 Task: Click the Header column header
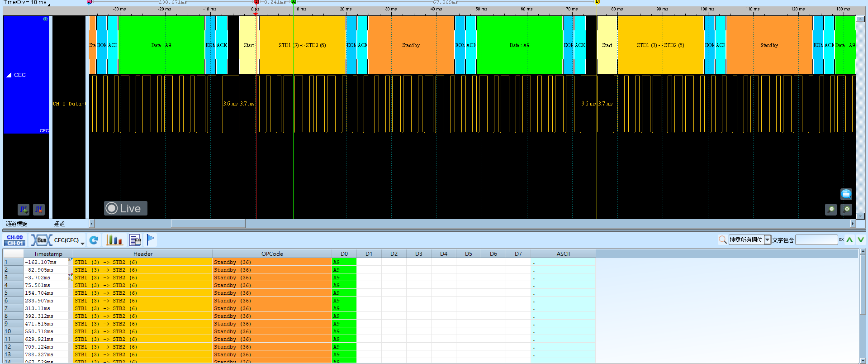(143, 254)
